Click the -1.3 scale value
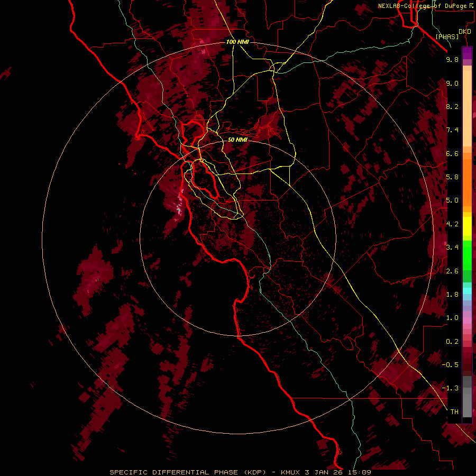The image size is (476, 476). coord(450,388)
